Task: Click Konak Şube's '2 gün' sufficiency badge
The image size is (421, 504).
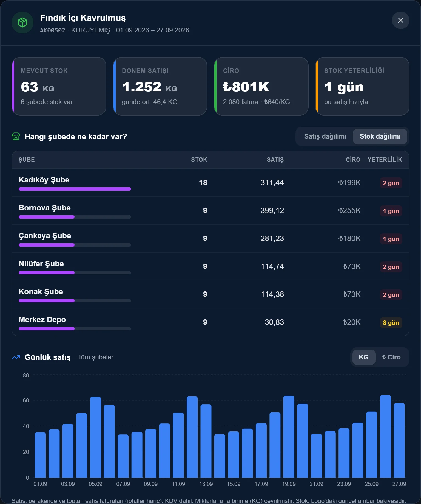Action: click(391, 295)
